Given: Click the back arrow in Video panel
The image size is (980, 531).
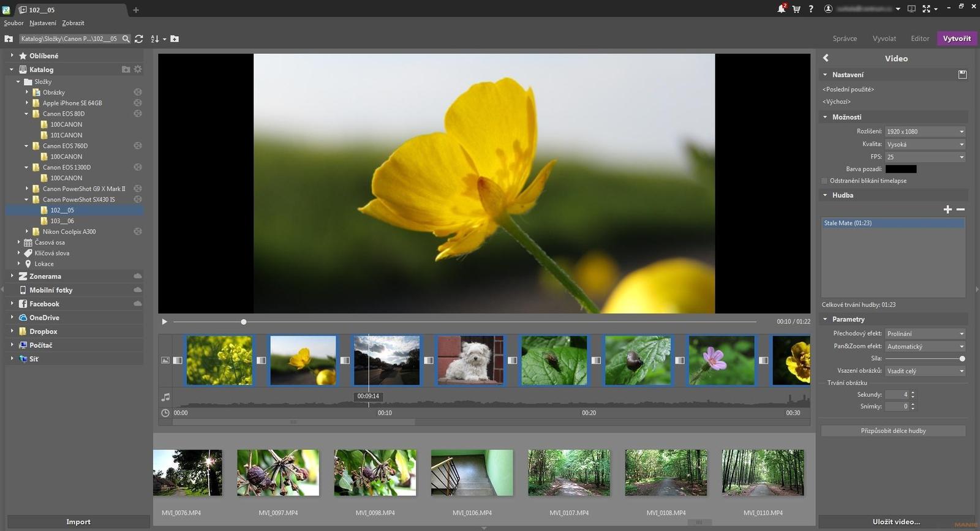Looking at the screenshot, I should 826,58.
